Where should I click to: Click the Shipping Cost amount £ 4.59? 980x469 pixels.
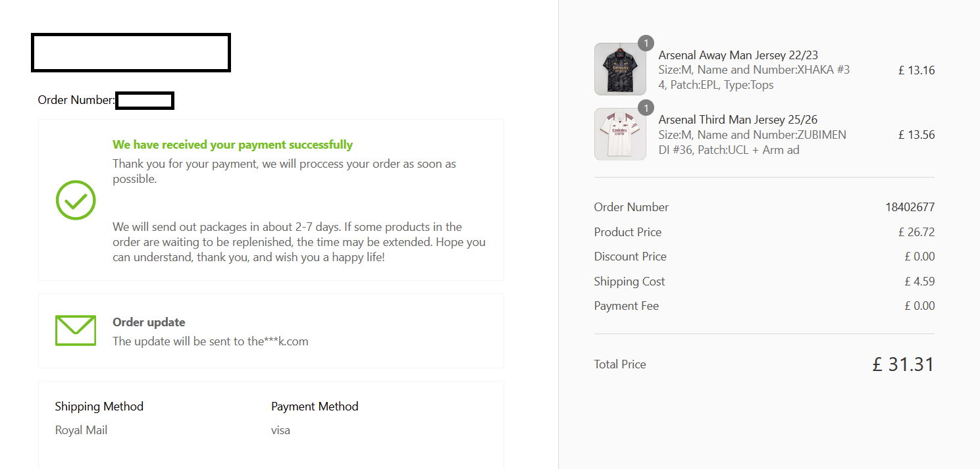click(x=919, y=282)
